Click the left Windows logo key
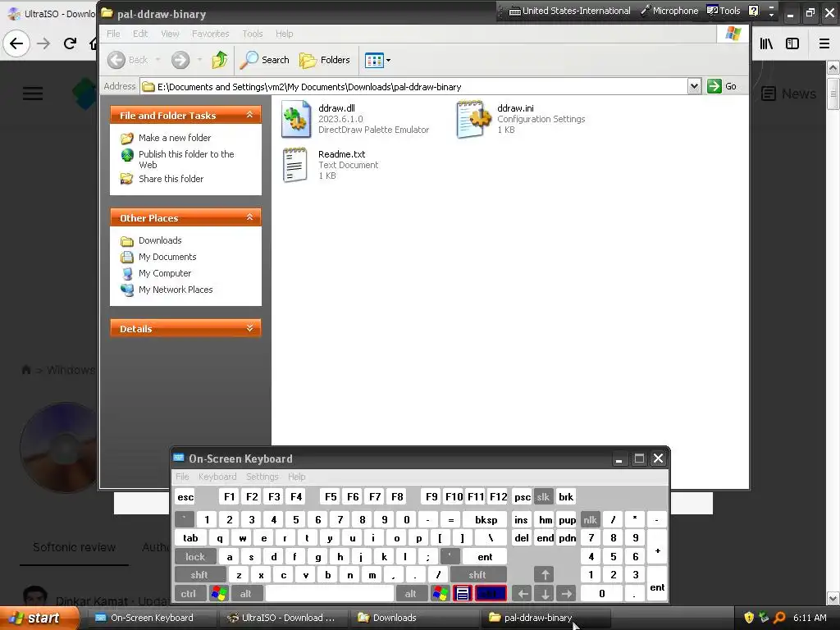 pyautogui.click(x=218, y=594)
